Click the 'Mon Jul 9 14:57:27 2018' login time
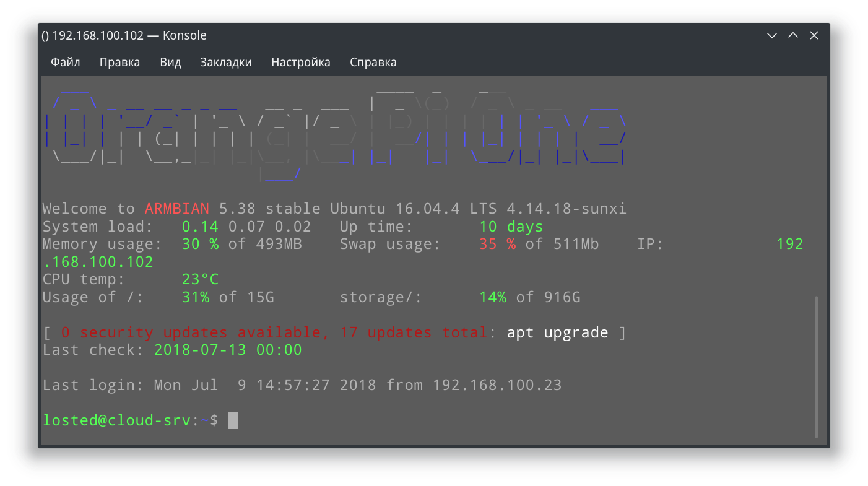 click(265, 385)
